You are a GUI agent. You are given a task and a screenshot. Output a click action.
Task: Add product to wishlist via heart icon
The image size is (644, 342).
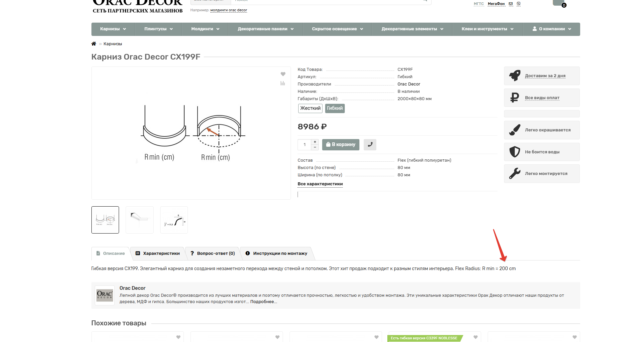[x=283, y=74]
